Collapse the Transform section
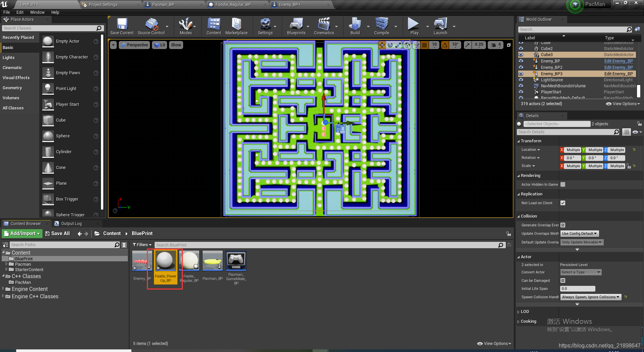Image resolution: width=644 pixels, height=352 pixels. click(519, 141)
